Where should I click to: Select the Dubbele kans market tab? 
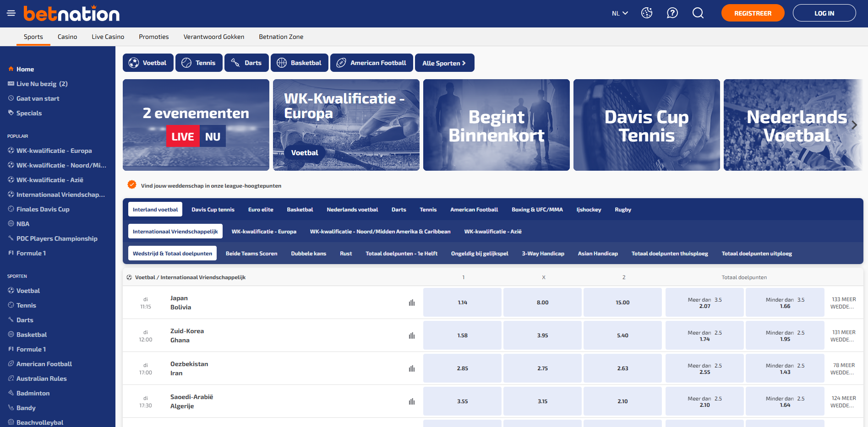click(x=309, y=254)
